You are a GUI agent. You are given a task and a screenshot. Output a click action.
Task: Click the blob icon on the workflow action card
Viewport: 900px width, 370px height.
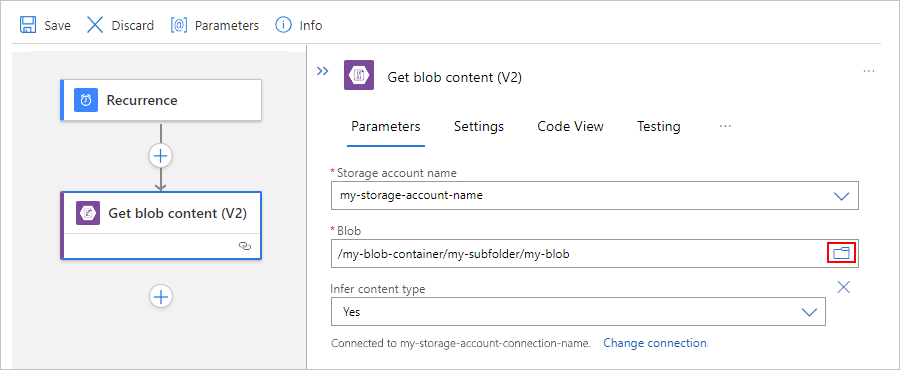pos(88,213)
